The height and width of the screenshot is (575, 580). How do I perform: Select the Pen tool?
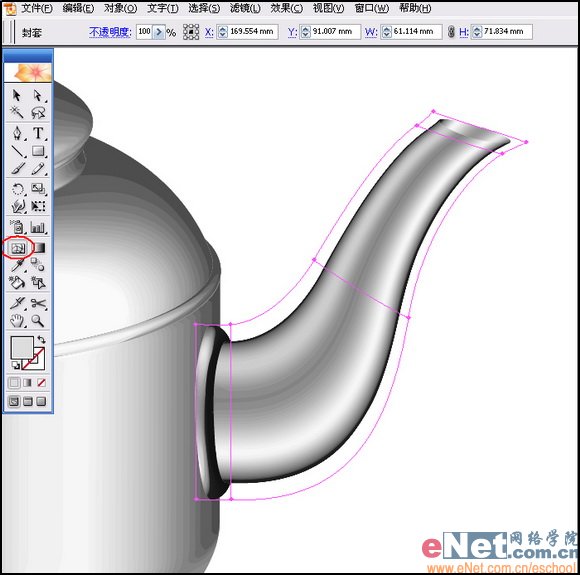click(17, 133)
